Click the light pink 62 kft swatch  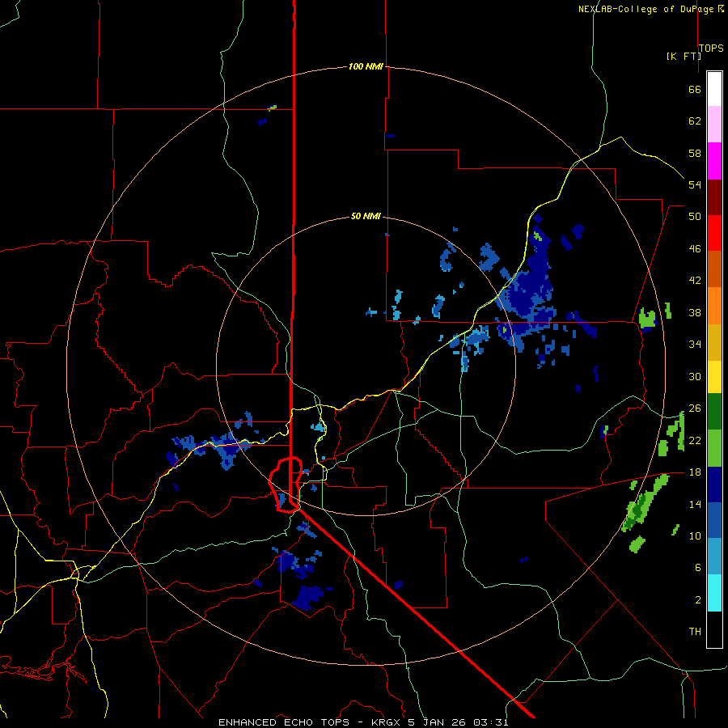click(x=714, y=124)
